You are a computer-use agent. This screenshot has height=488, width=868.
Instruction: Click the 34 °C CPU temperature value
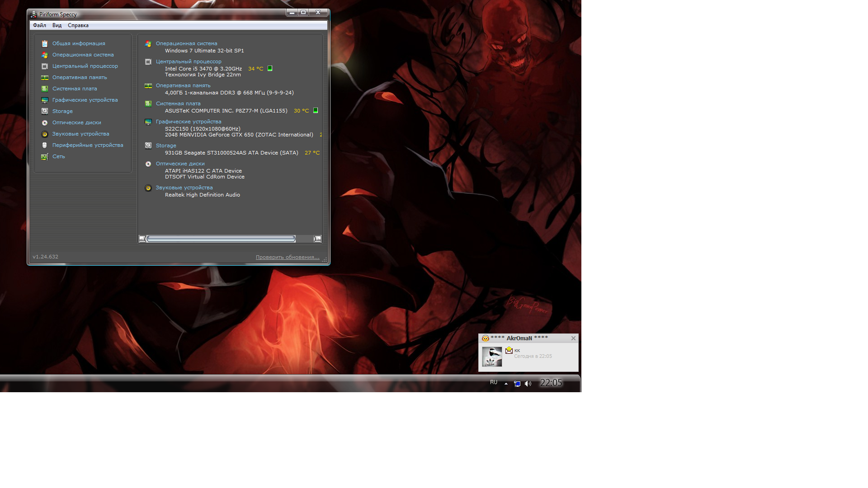tap(255, 69)
